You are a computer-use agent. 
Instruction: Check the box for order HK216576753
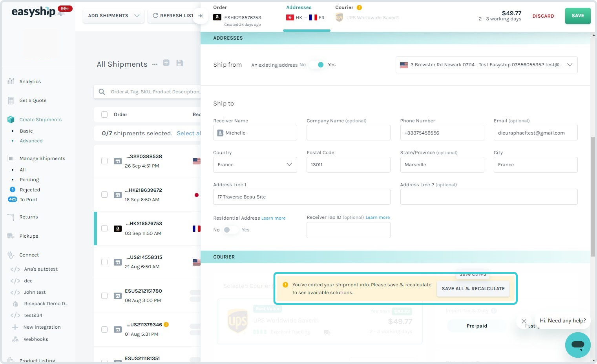point(104,228)
